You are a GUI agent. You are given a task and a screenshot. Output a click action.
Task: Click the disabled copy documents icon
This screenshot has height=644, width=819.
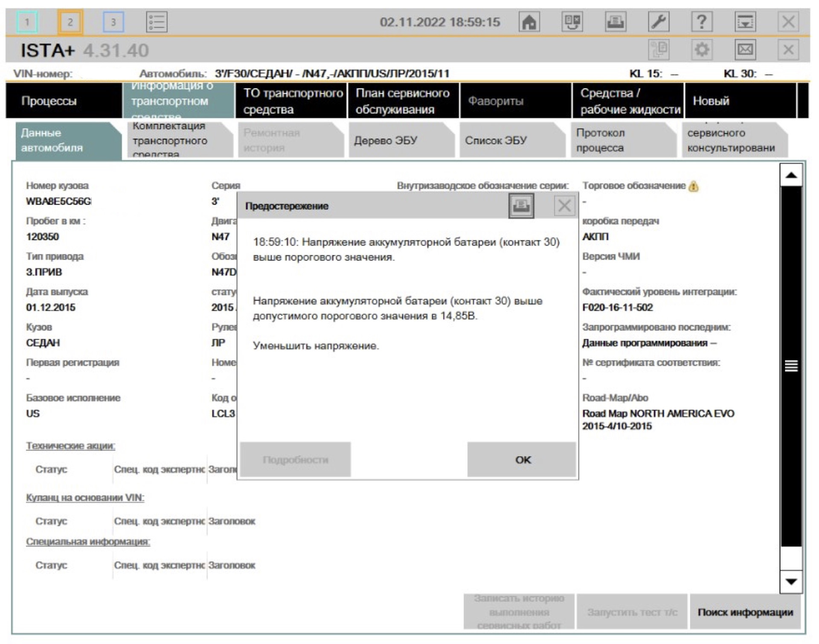tap(659, 49)
